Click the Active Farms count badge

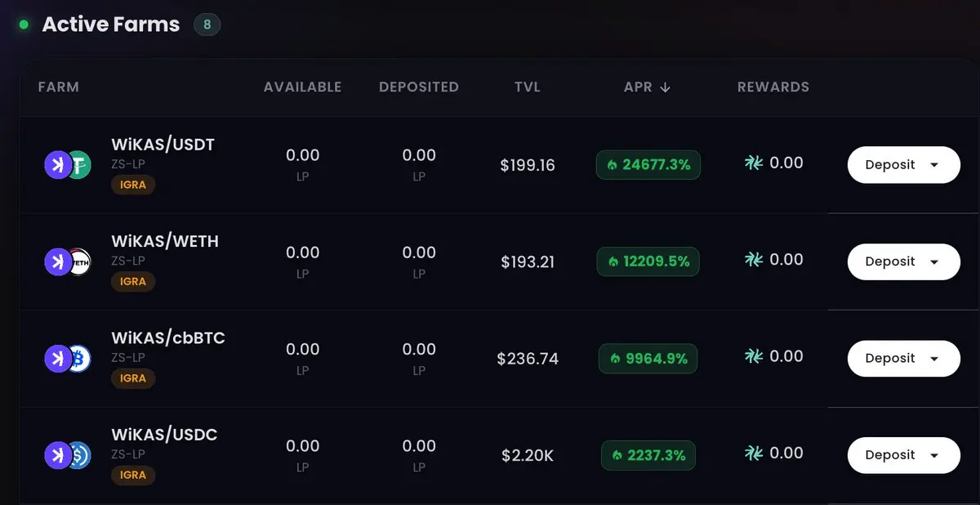(x=207, y=25)
